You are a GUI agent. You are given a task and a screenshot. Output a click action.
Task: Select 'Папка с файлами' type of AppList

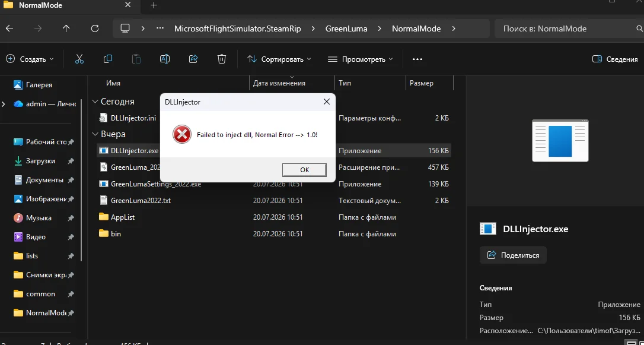tap(367, 217)
